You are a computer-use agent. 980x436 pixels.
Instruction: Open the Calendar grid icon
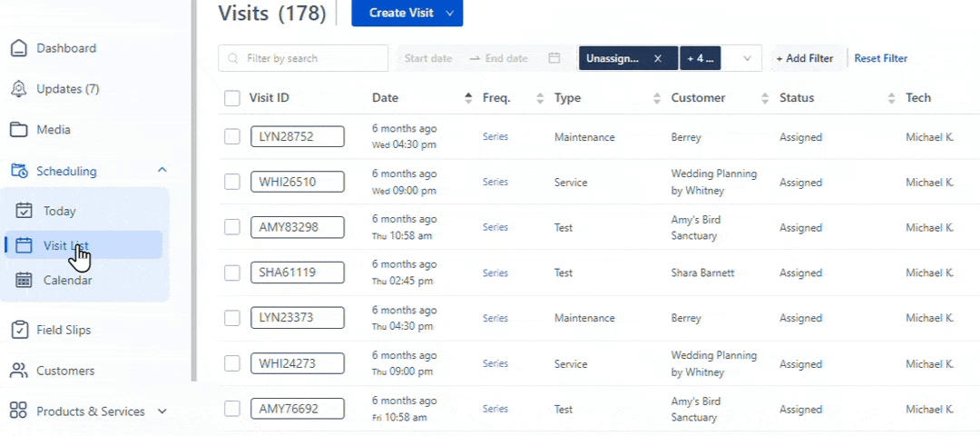[24, 281]
